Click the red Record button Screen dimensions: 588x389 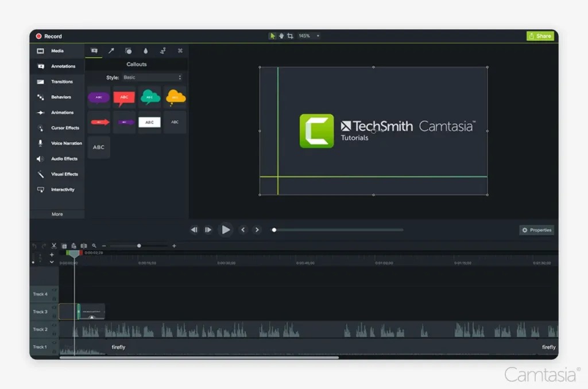(49, 36)
